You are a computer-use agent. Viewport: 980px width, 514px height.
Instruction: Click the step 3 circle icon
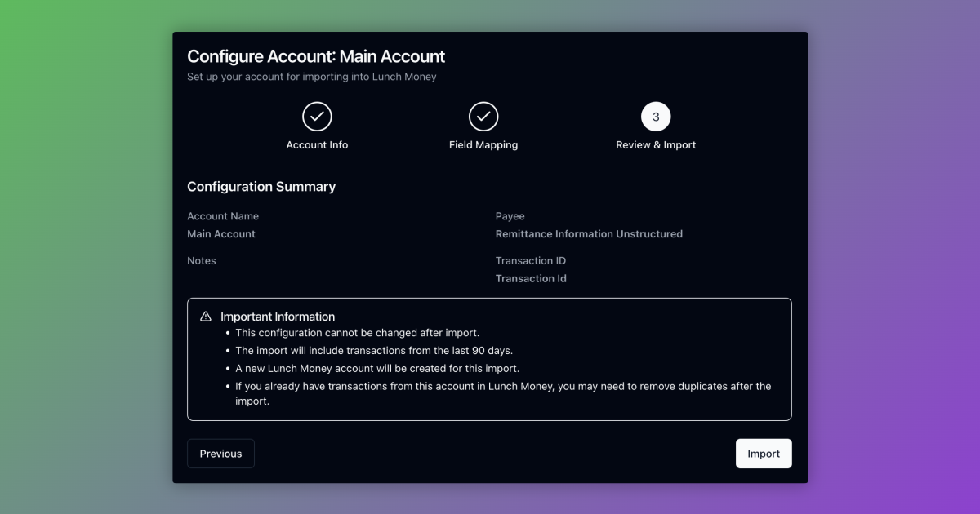656,117
